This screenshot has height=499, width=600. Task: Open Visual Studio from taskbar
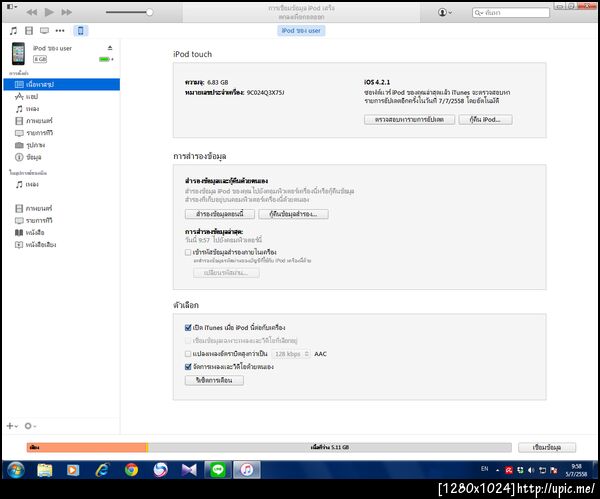189,470
